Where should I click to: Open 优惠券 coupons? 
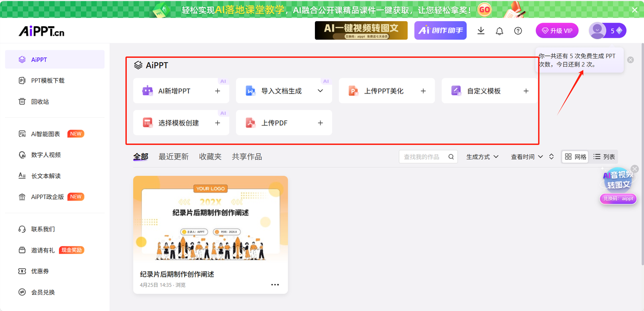tap(55, 271)
